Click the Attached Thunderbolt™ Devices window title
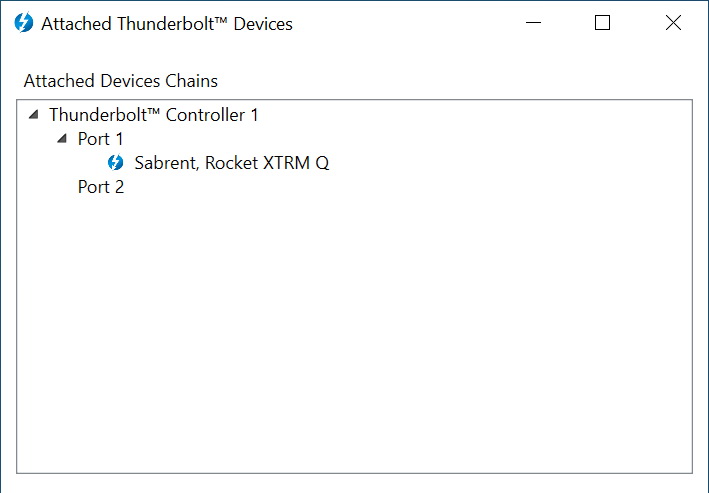 click(167, 24)
